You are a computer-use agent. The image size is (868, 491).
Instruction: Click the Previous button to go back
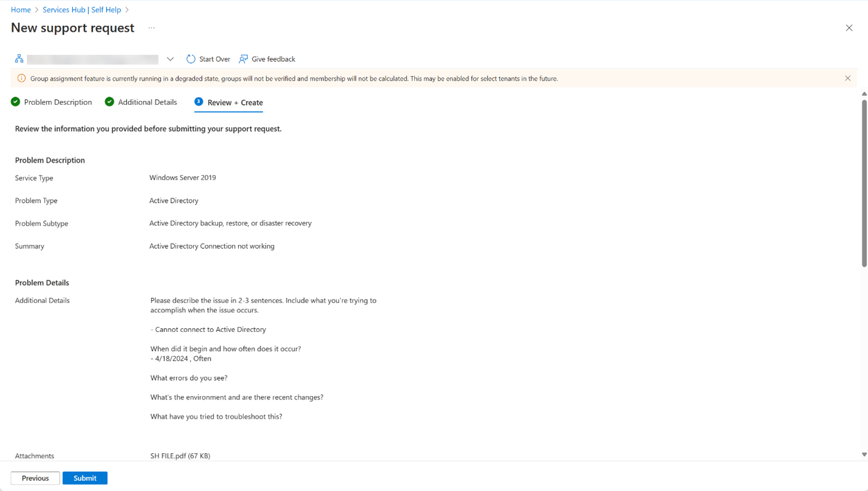click(x=35, y=478)
